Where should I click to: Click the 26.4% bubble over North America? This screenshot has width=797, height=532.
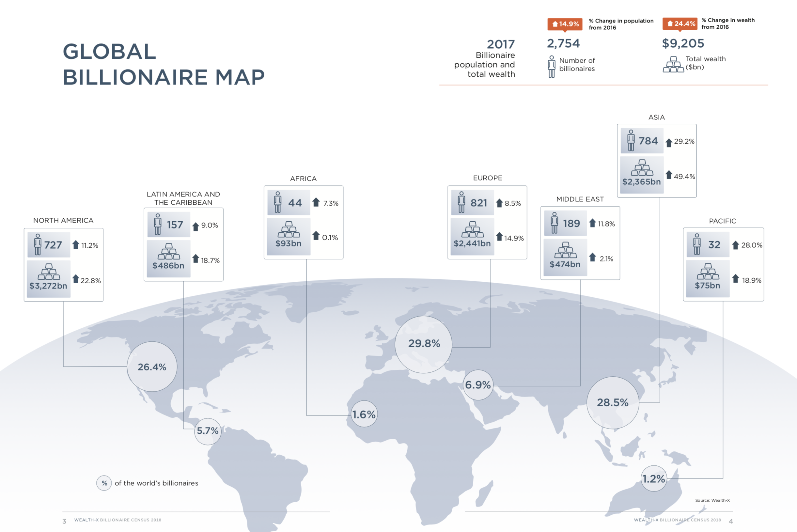click(152, 367)
